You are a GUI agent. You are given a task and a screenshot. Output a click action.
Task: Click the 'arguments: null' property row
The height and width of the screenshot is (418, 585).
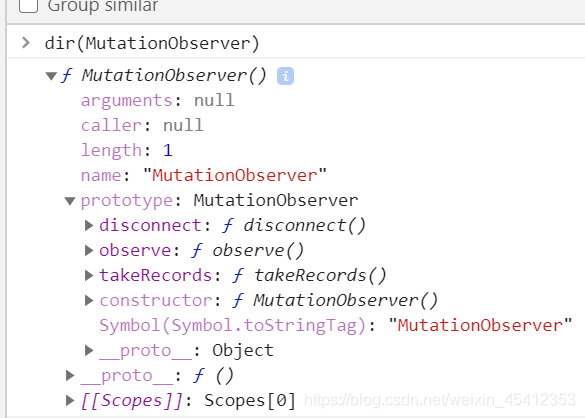[x=157, y=101]
